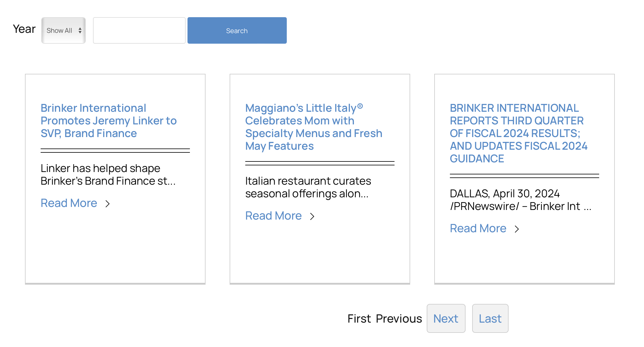This screenshot has width=644, height=347.
Task: Click the 'Linker has helped shape' summary text
Action: [108, 175]
